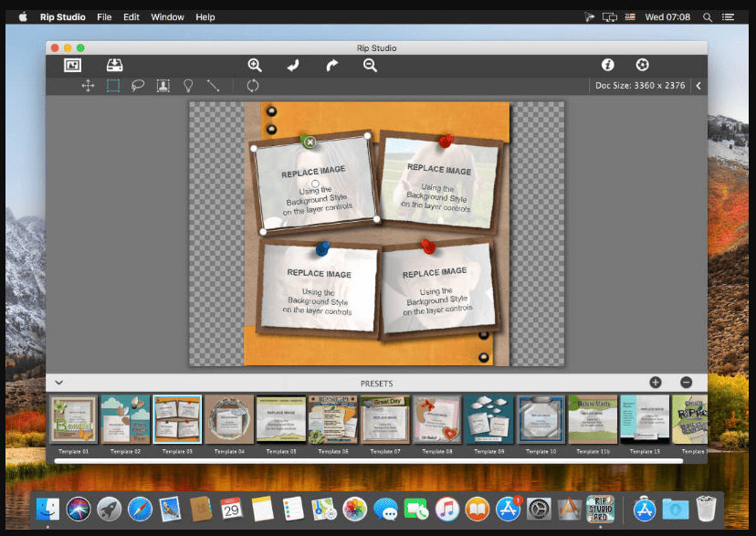756x536 pixels.
Task: Click the bottom-left REPLACE IMAGE photo frame
Action: tap(319, 289)
